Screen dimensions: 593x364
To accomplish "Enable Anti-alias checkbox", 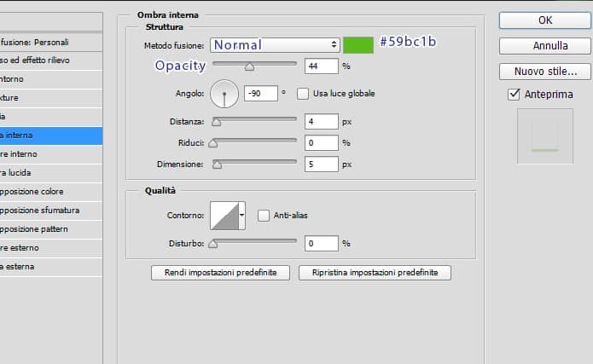I will pos(264,216).
